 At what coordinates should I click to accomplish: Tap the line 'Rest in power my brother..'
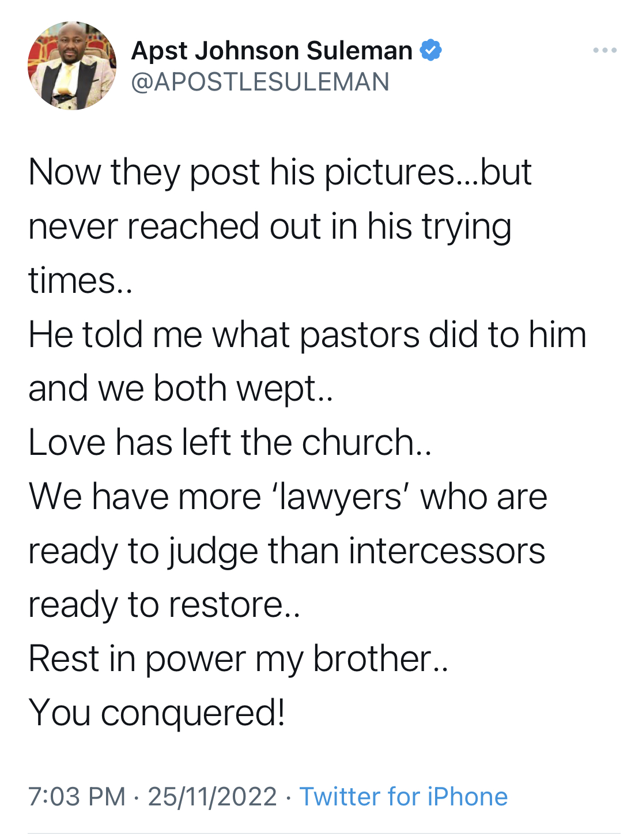tap(238, 660)
